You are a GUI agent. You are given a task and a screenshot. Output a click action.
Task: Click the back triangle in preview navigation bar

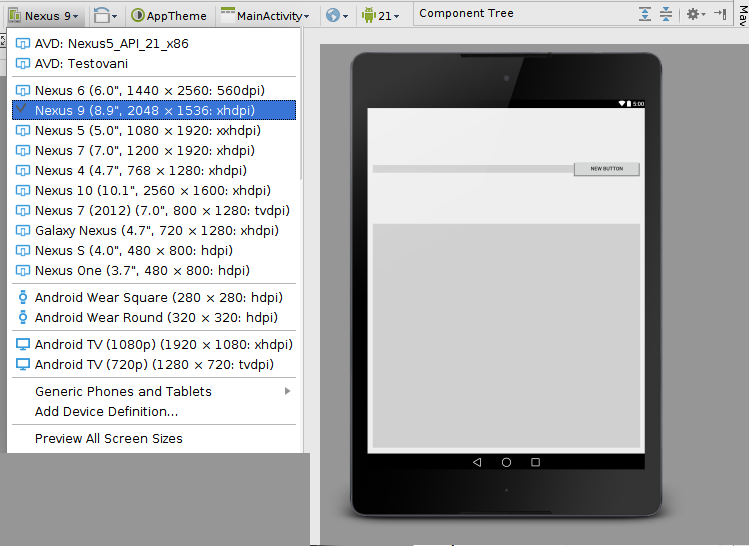[x=477, y=462]
